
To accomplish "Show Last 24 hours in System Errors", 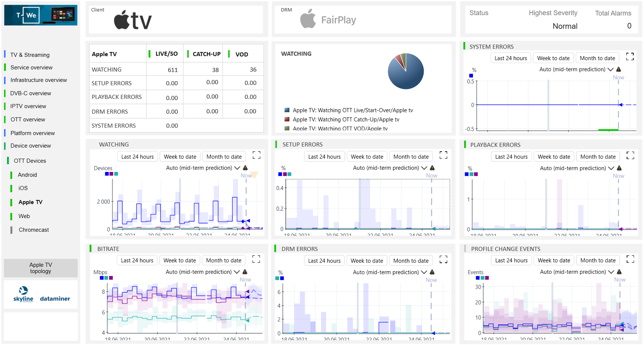I will coord(511,58).
